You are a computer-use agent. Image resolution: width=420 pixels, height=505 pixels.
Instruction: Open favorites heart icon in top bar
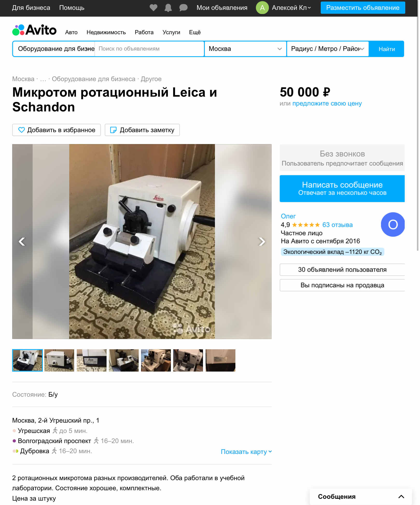(x=154, y=8)
